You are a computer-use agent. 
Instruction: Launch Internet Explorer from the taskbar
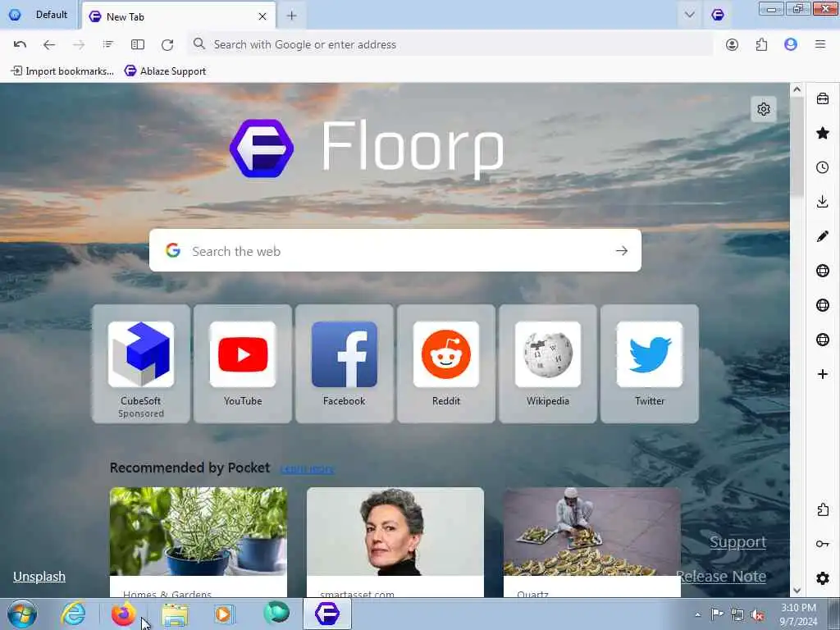(73, 614)
